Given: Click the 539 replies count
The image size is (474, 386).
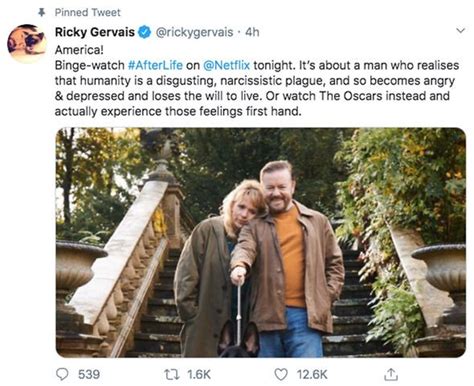Looking at the screenshot, I should 89,374.
